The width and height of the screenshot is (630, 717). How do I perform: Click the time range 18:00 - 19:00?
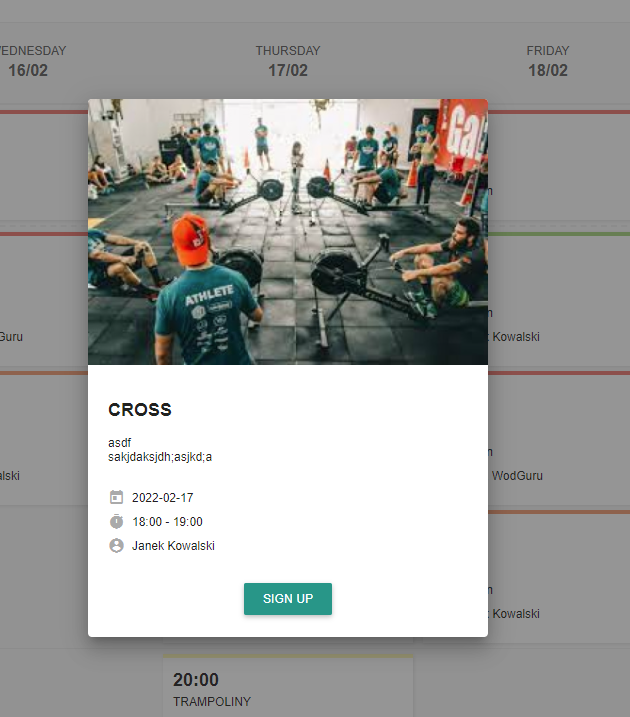167,522
